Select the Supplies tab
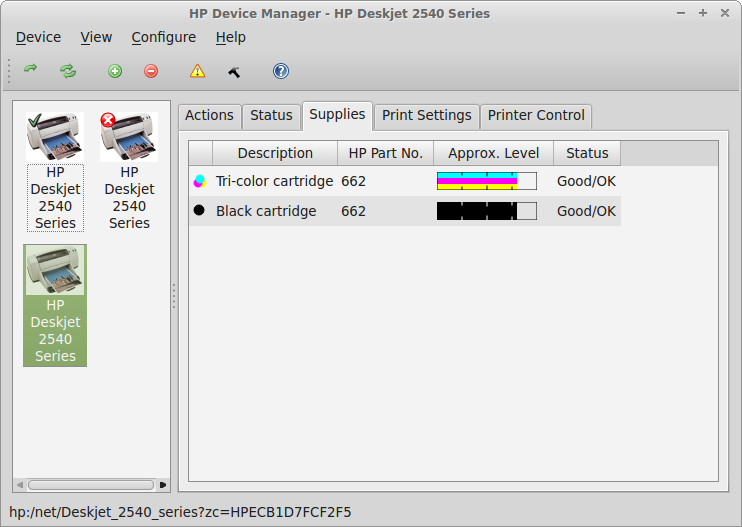Screen dimensions: 742x527 (x=337, y=115)
